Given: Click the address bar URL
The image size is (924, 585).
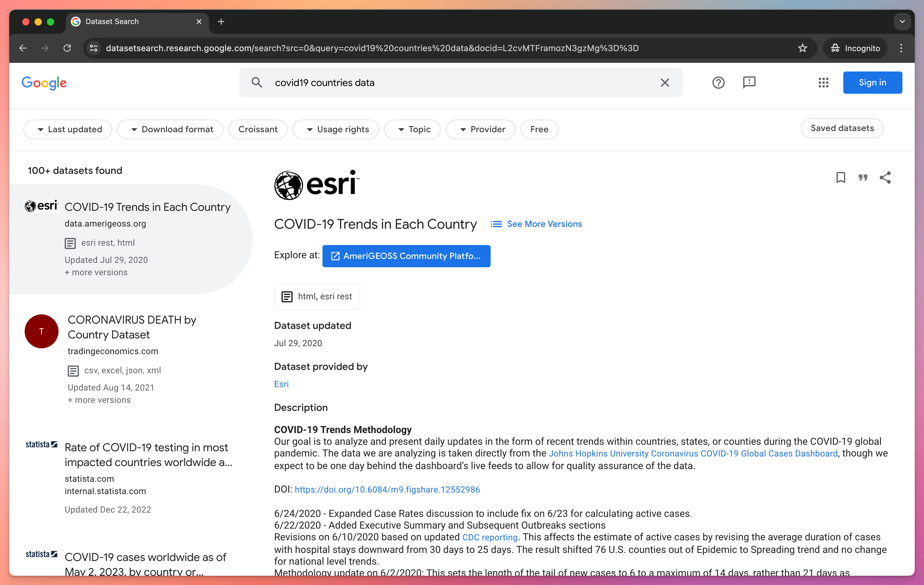Looking at the screenshot, I should (x=372, y=48).
